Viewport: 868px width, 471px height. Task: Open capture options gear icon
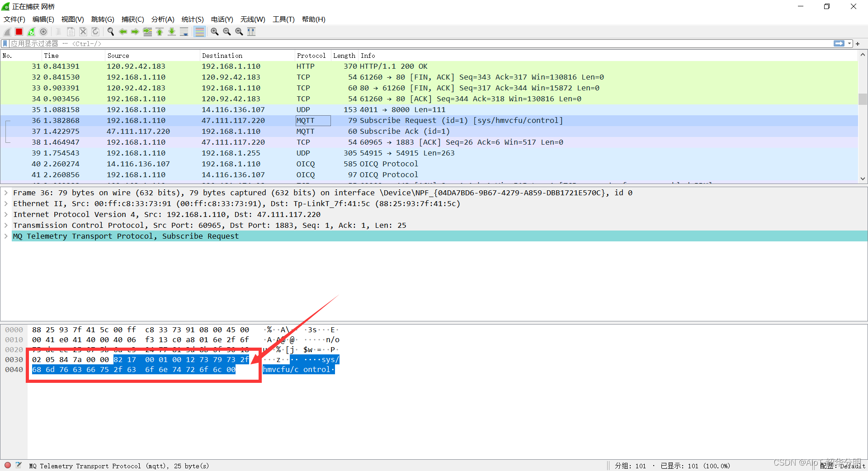[x=43, y=32]
